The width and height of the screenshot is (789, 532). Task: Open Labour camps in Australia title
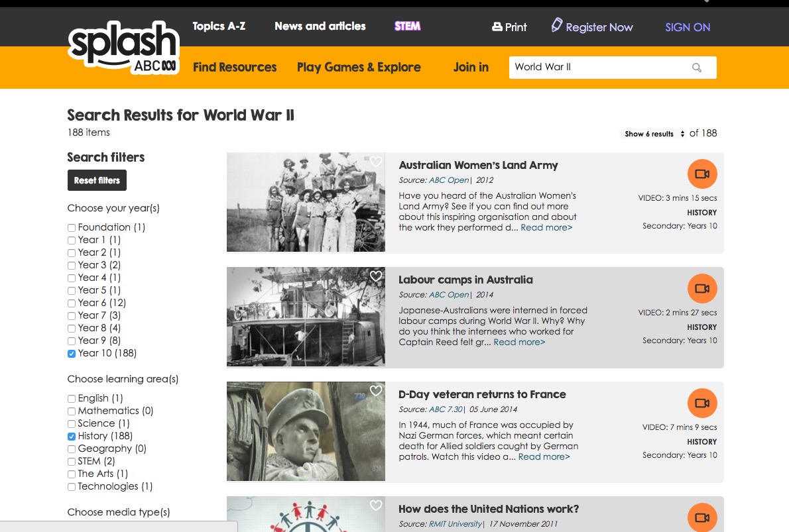coord(465,280)
